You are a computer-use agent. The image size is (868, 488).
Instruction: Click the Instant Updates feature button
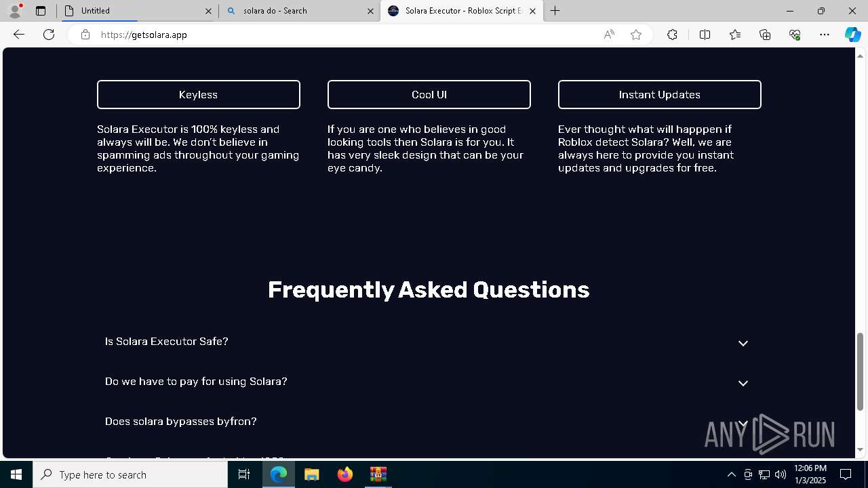point(660,94)
